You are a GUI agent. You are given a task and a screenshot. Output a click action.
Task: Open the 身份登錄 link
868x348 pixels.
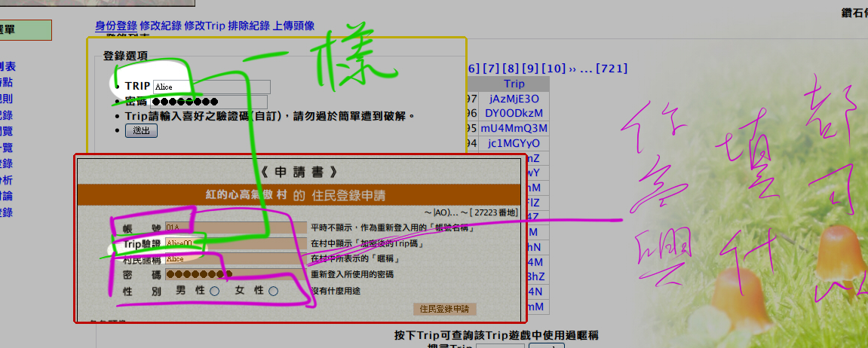115,26
